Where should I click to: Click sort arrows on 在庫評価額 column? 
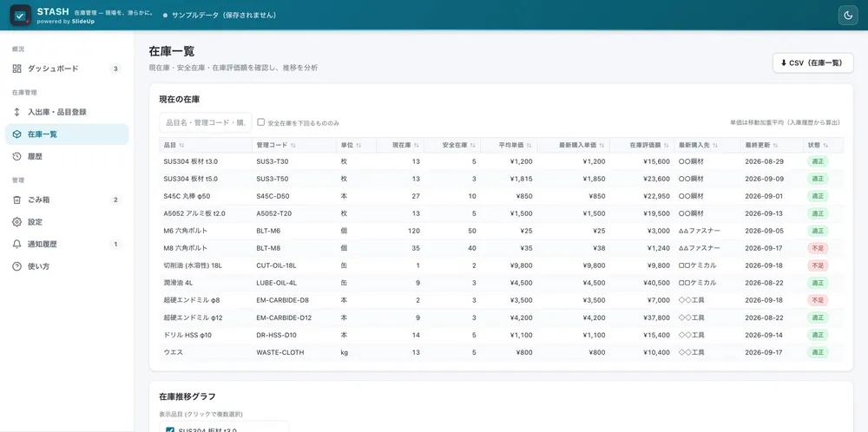[x=666, y=145]
